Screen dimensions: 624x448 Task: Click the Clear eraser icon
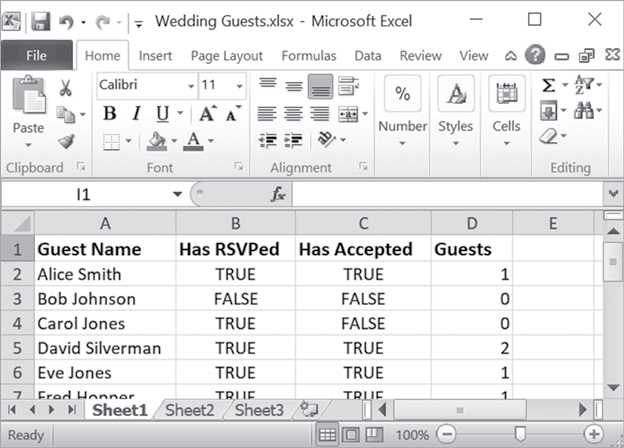point(549,136)
